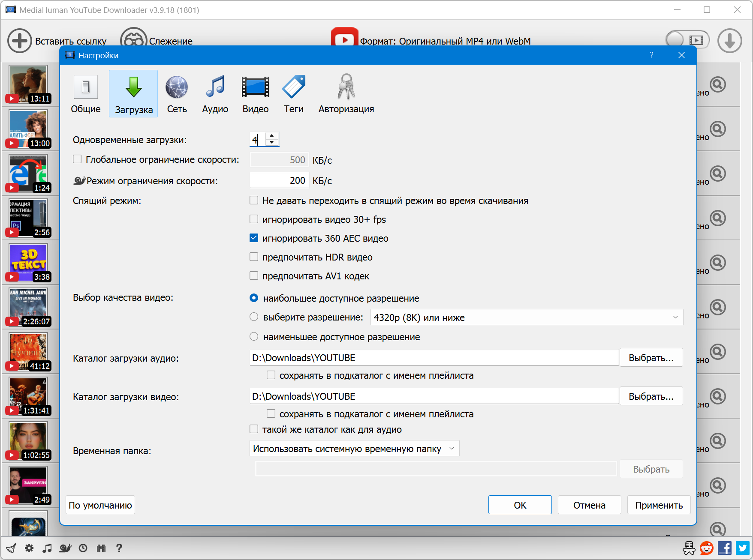Screen dimensions: 753x560
Task: Click Выбрать... for video download folder
Action: (651, 396)
